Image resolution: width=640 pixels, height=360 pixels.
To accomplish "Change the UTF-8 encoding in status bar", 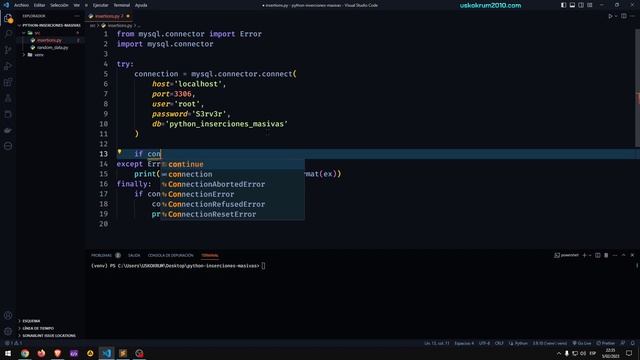I will (x=484, y=343).
